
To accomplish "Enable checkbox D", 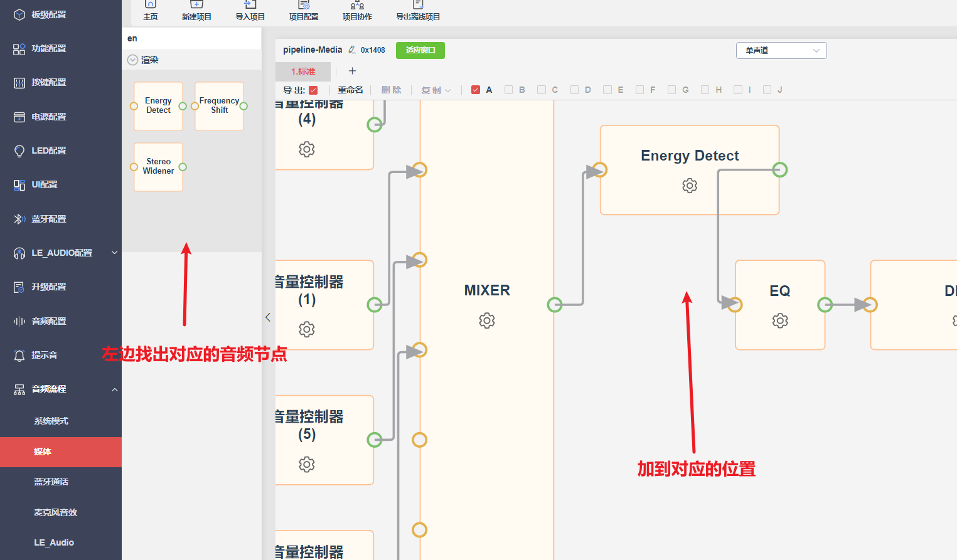I will [x=574, y=90].
